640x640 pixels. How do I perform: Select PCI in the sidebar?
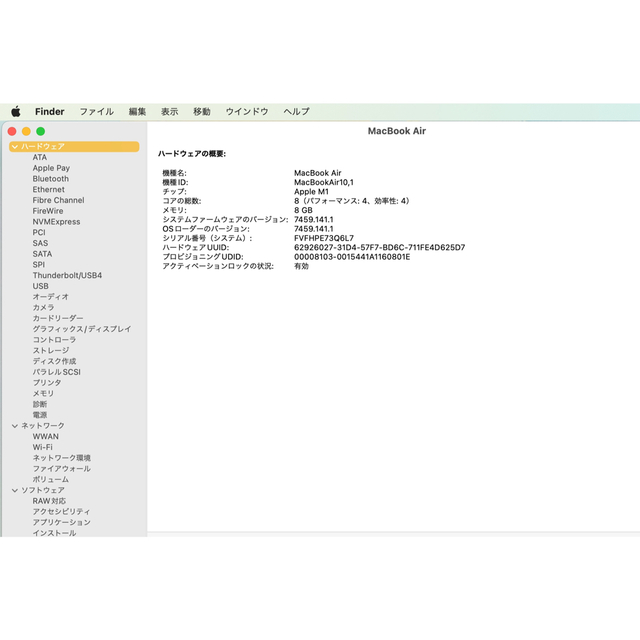pos(39,232)
